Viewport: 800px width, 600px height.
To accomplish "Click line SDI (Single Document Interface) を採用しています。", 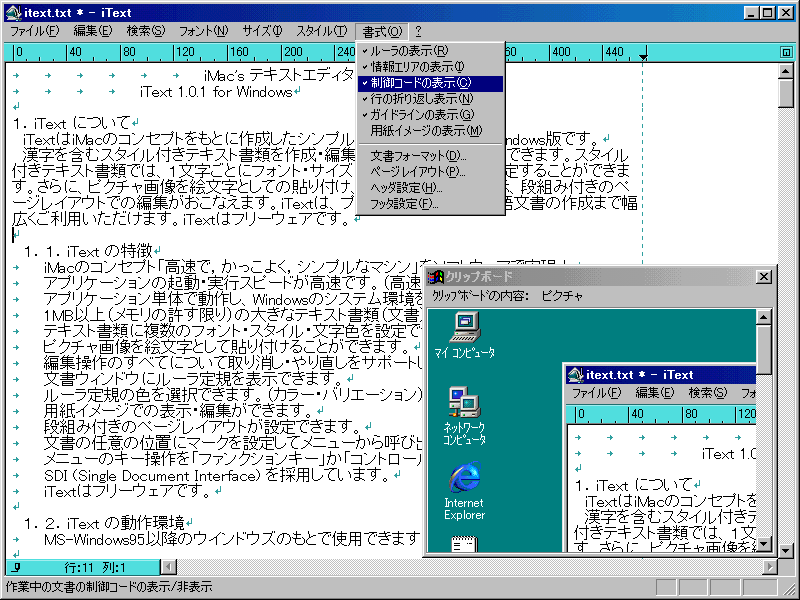I will click(x=217, y=475).
